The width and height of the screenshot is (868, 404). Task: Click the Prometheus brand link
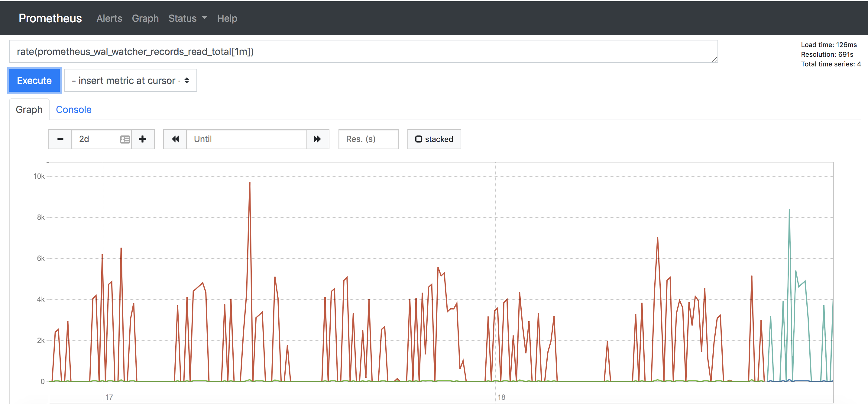(50, 18)
